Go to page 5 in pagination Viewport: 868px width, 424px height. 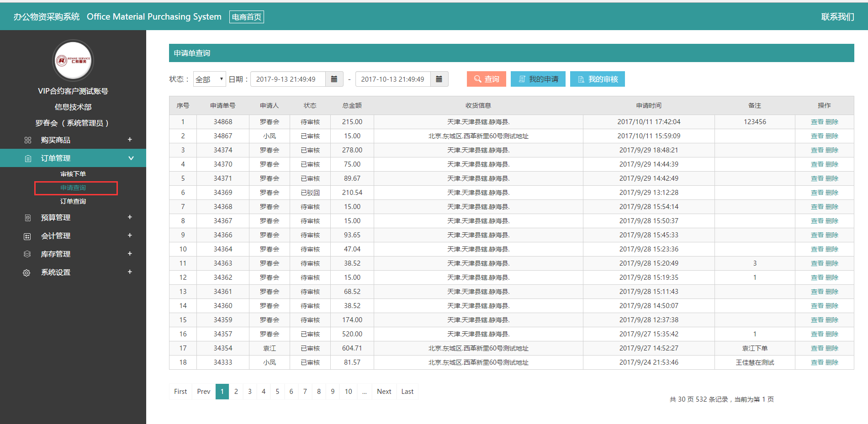click(x=277, y=392)
